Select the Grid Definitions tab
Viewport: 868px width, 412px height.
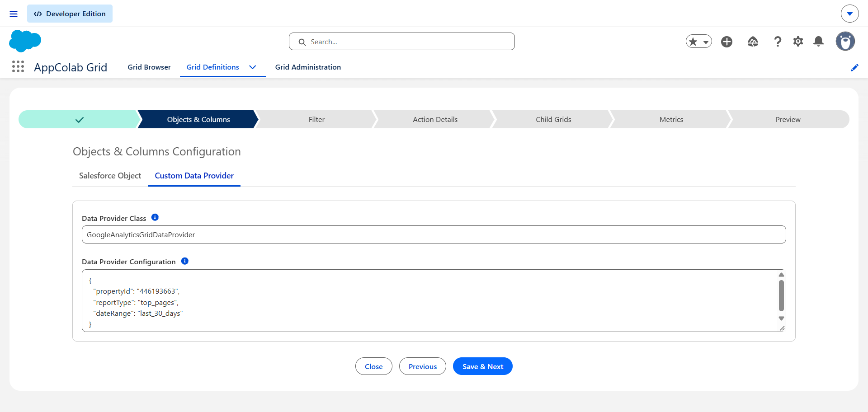coord(213,67)
